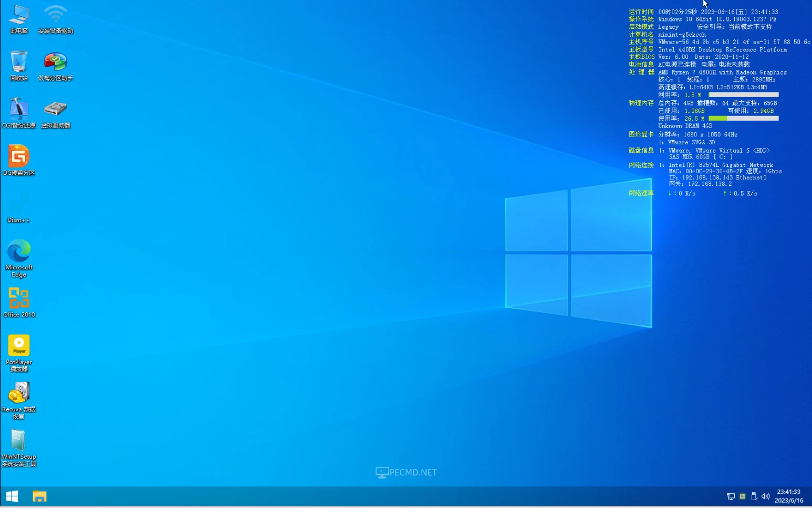Open File Explorer from the taskbar

[39, 496]
